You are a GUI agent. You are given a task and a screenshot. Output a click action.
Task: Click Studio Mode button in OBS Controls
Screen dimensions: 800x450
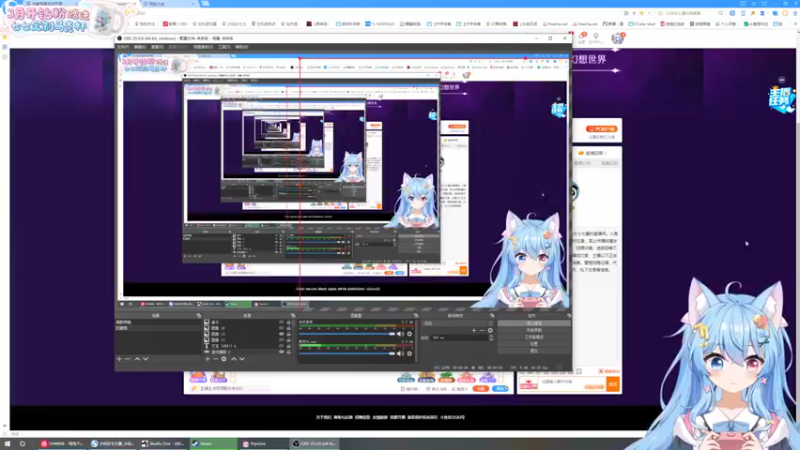coord(534,337)
